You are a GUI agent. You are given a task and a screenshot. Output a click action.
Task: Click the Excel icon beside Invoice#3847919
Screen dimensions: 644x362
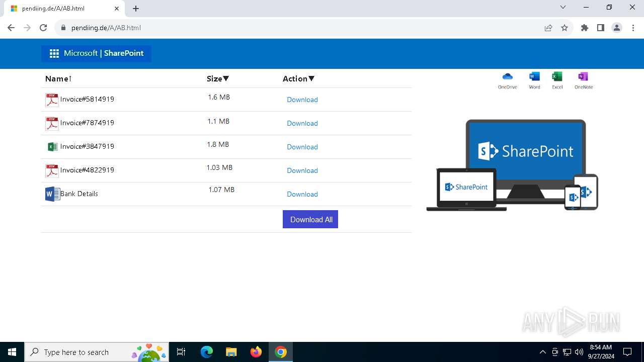coord(52,147)
